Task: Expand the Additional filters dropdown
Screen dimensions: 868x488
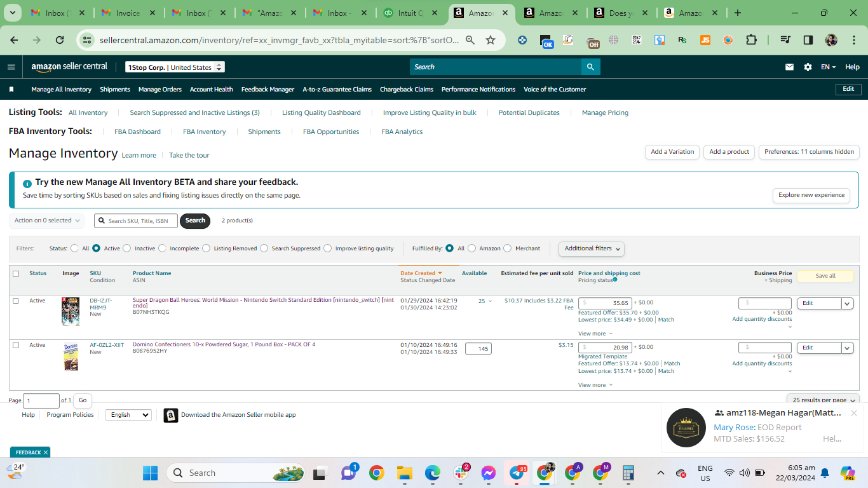Action: 591,248
